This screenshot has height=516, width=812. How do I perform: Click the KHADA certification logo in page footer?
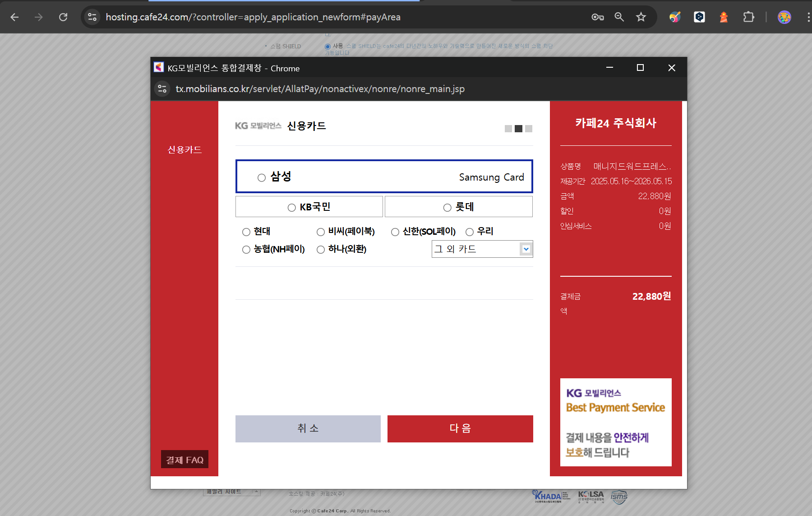(551, 497)
